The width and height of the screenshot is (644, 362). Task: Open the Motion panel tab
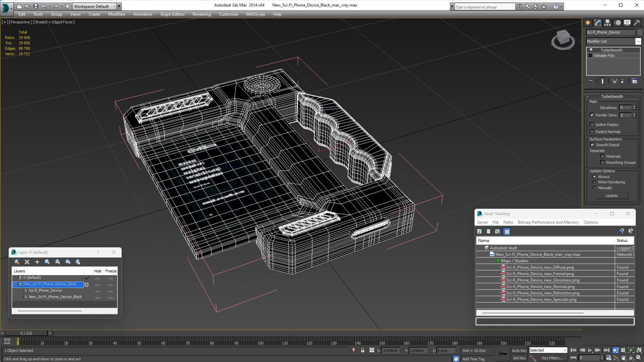click(618, 23)
